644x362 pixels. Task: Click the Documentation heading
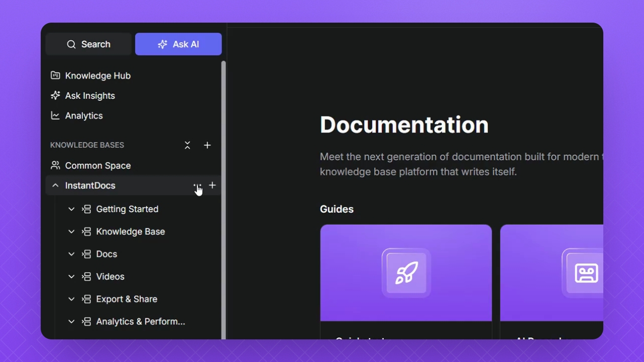click(x=404, y=125)
